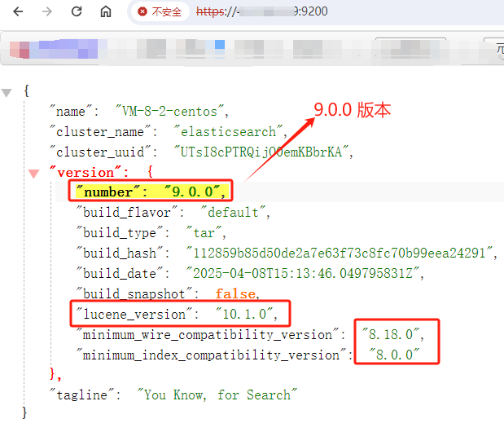Click the "lucene_version" key
Image resolution: width=504 pixels, height=432 pixels.
[x=134, y=314]
